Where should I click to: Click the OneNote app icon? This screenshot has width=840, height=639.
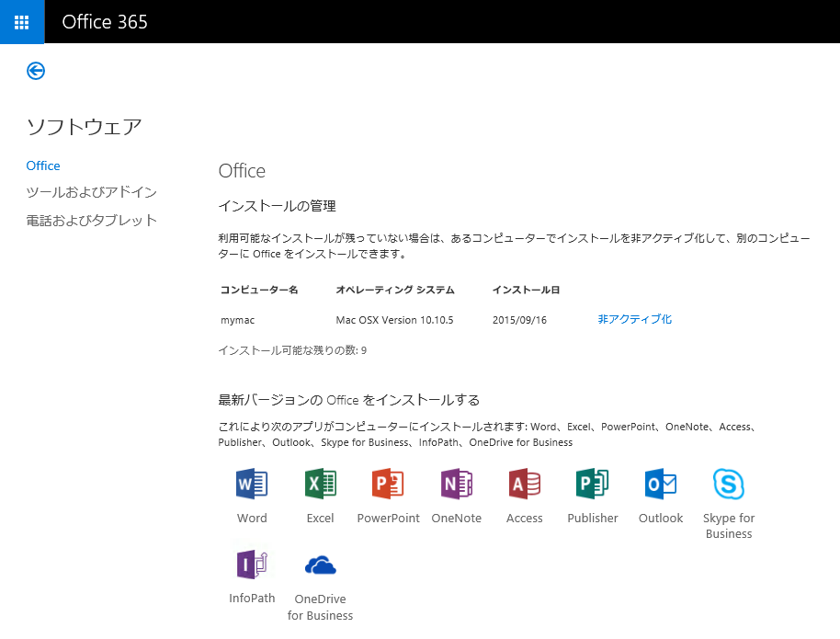[x=457, y=484]
